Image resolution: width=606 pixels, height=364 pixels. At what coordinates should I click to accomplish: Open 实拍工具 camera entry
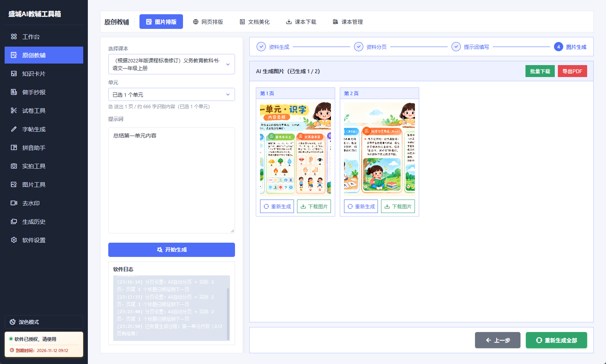point(44,166)
